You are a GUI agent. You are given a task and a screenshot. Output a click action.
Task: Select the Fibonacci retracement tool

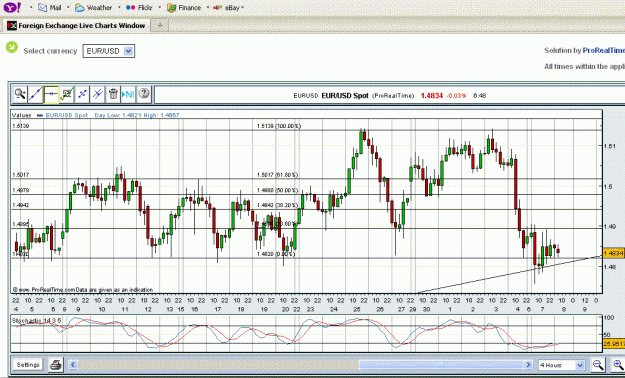point(67,94)
